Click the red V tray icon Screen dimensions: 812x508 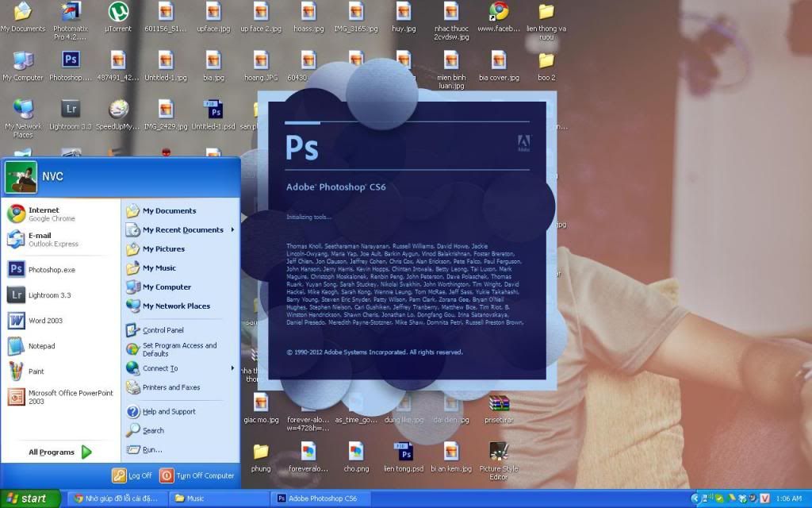click(x=764, y=498)
